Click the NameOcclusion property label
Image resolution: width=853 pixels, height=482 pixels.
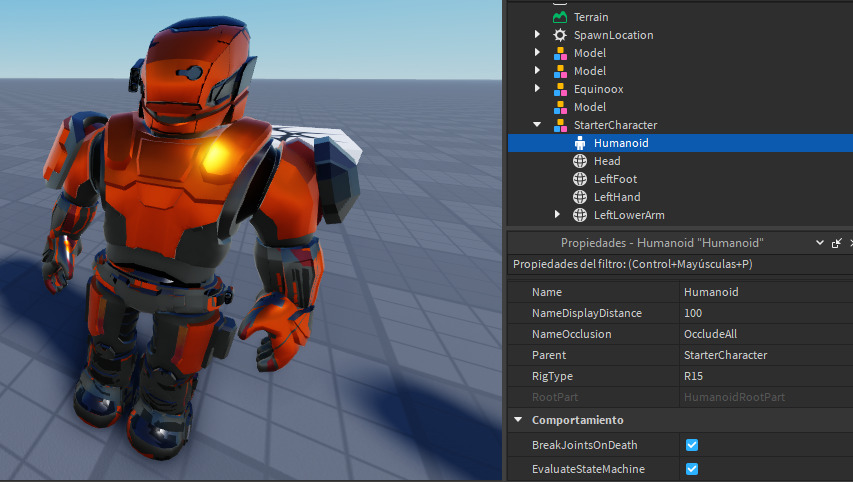click(x=571, y=334)
